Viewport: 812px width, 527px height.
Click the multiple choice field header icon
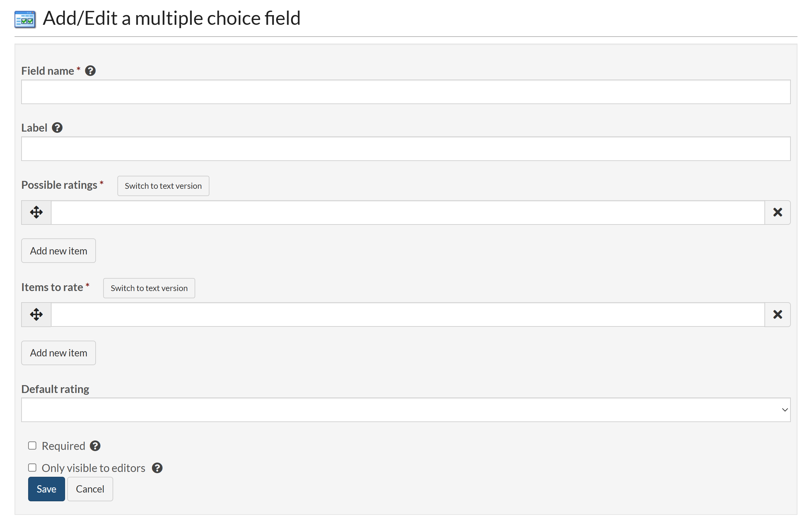[25, 19]
